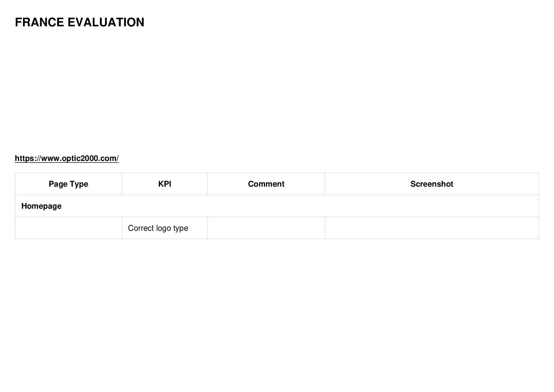Click the word type after logo
The width and height of the screenshot is (554, 392).
(181, 229)
